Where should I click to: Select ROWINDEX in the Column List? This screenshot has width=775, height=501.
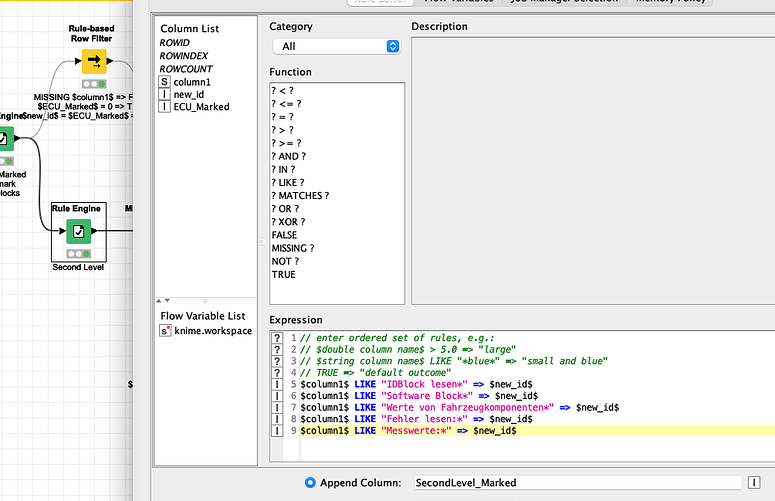(x=183, y=56)
